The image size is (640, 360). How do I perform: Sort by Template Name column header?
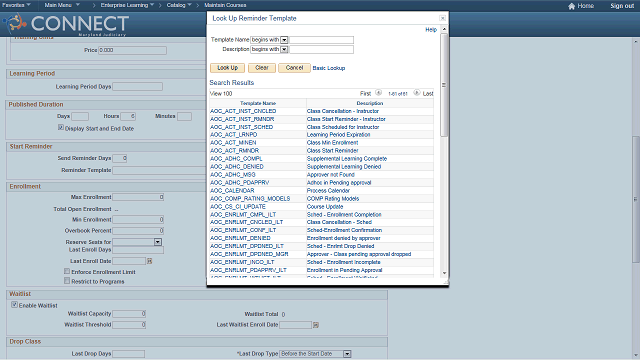[x=258, y=103]
